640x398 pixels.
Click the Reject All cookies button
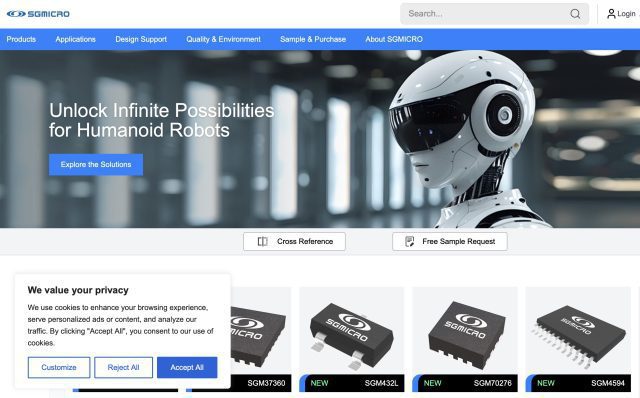pyautogui.click(x=123, y=367)
